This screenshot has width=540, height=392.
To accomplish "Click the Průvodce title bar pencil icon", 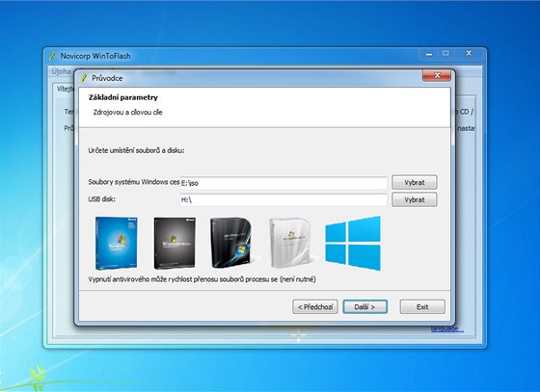I will click(x=84, y=78).
